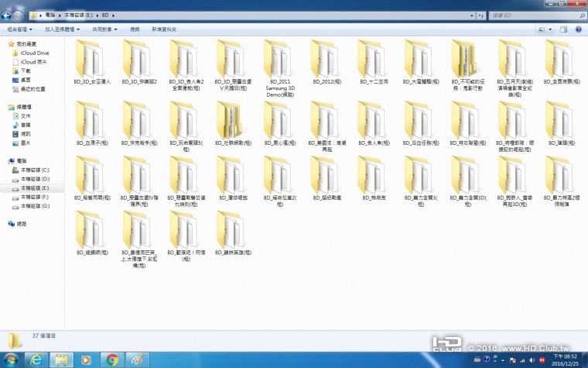Open Google Chrome from the taskbar

click(111, 359)
